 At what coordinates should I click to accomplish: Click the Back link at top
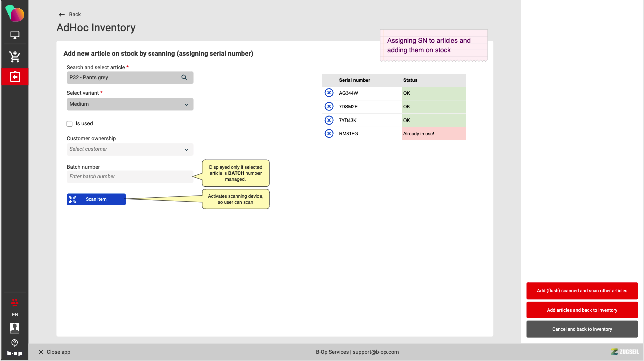(x=70, y=14)
